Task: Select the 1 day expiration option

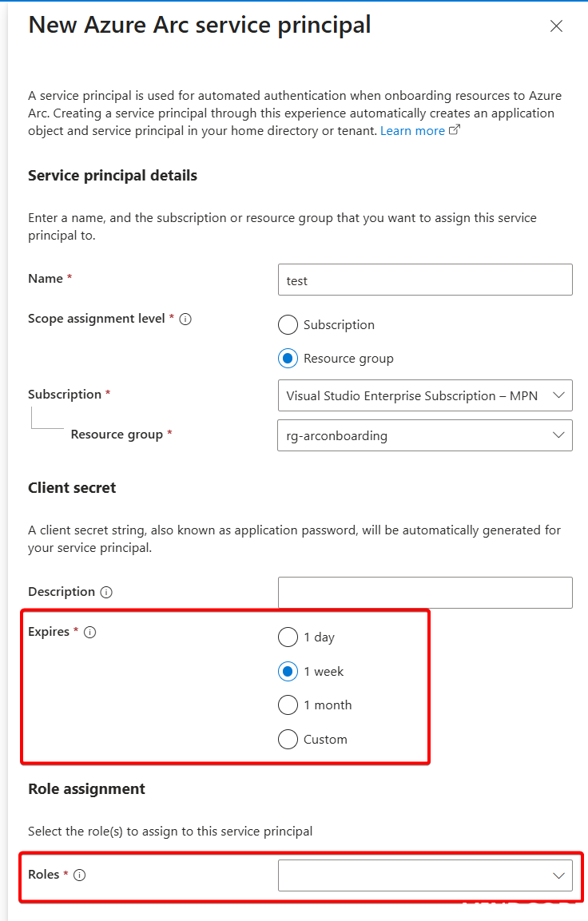Action: pos(288,637)
